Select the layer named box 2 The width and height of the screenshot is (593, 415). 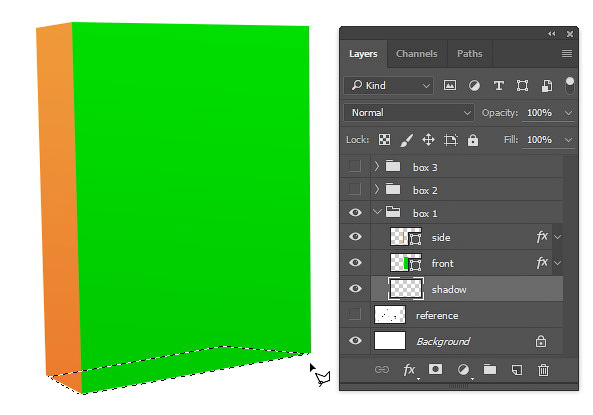(x=425, y=190)
